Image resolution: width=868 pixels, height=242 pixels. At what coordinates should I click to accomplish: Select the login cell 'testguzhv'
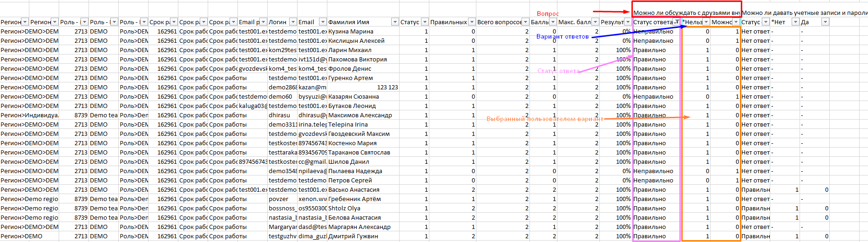point(283,236)
